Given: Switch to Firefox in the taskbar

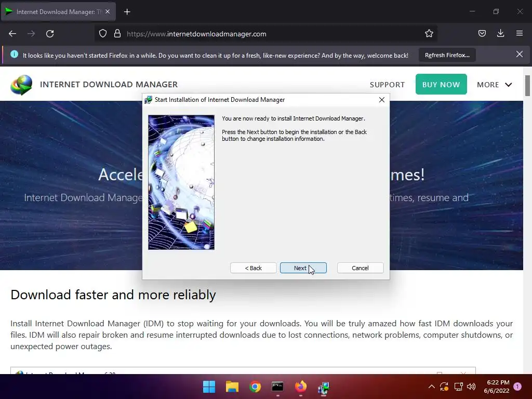Looking at the screenshot, I should (x=301, y=387).
